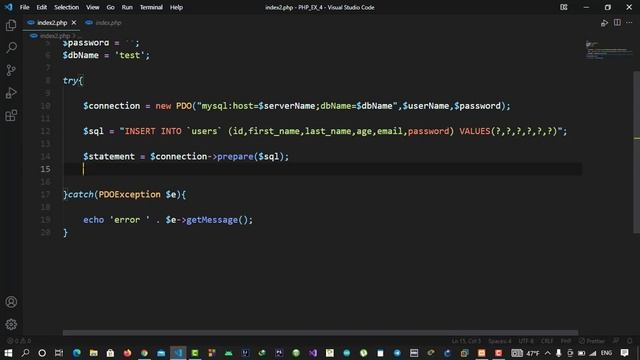This screenshot has height=360, width=640.
Task: Click the feedback icon in status bar
Action: (616, 341)
